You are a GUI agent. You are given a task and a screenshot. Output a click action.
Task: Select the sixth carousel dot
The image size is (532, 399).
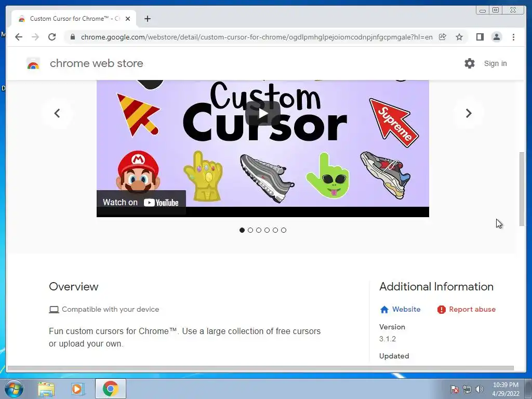pyautogui.click(x=284, y=230)
